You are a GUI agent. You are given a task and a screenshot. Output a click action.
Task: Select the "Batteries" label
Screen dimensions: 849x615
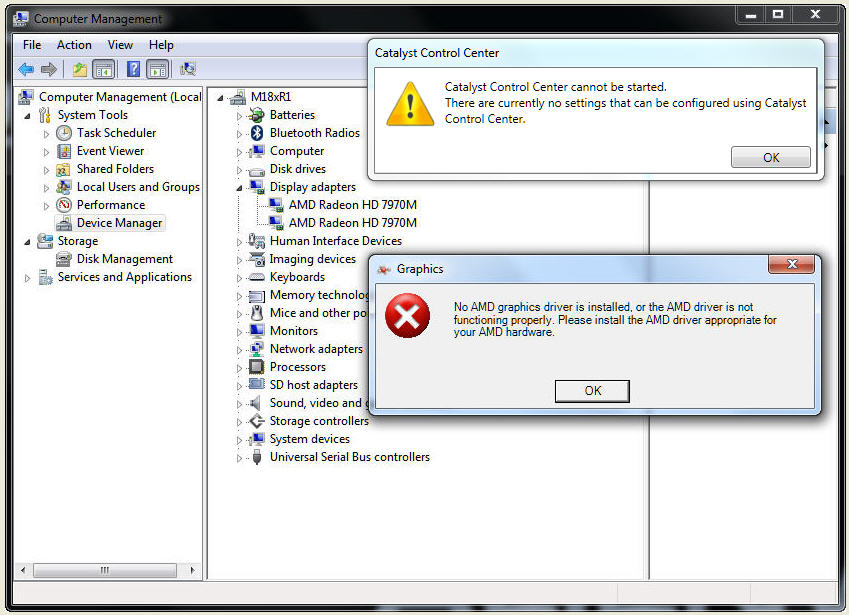(x=292, y=115)
